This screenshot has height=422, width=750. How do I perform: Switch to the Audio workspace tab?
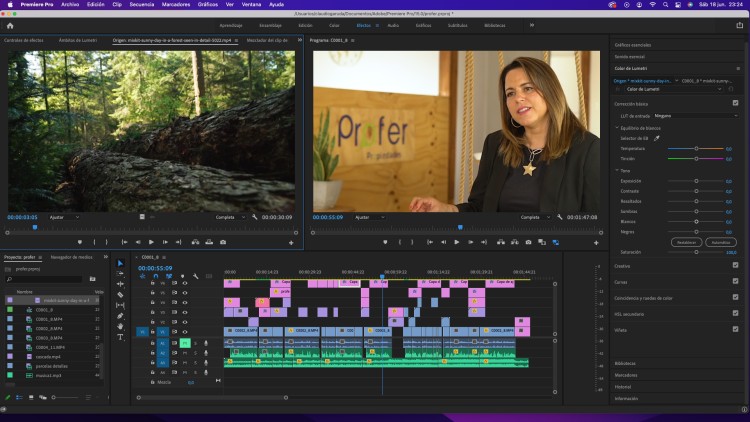coord(393,25)
